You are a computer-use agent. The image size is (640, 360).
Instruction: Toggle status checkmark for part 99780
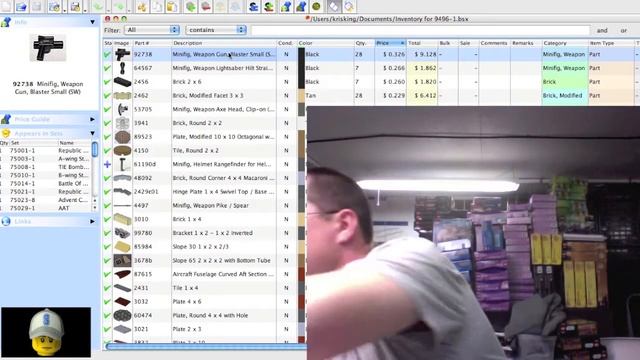[107, 233]
